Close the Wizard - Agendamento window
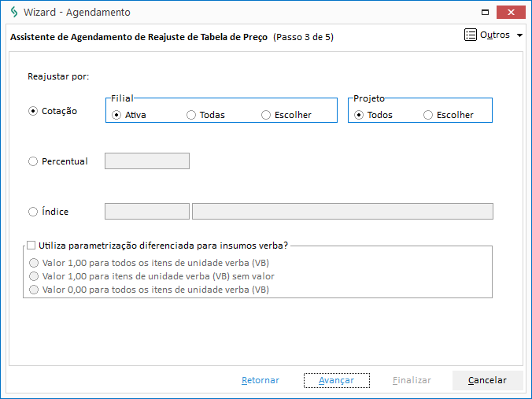 coord(511,13)
